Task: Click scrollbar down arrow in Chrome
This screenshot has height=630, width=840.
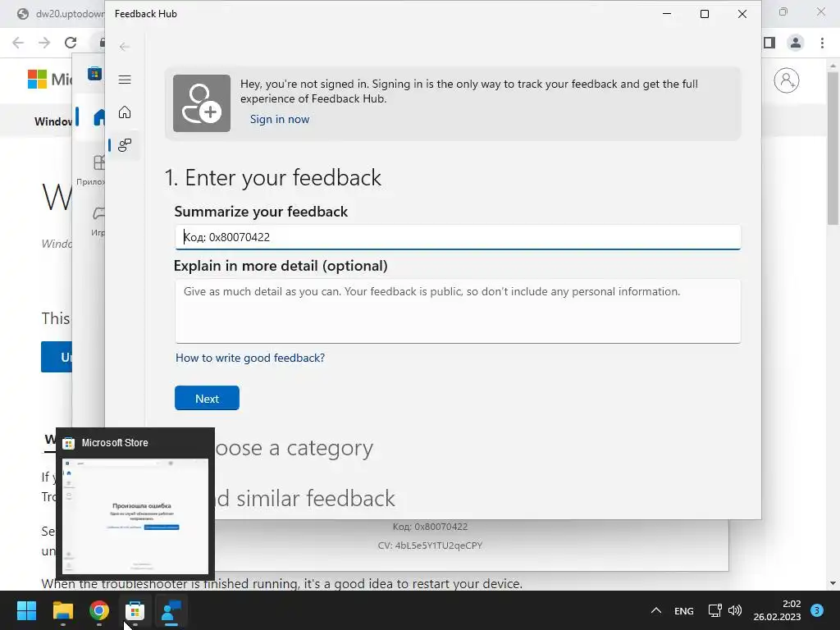Action: [833, 583]
